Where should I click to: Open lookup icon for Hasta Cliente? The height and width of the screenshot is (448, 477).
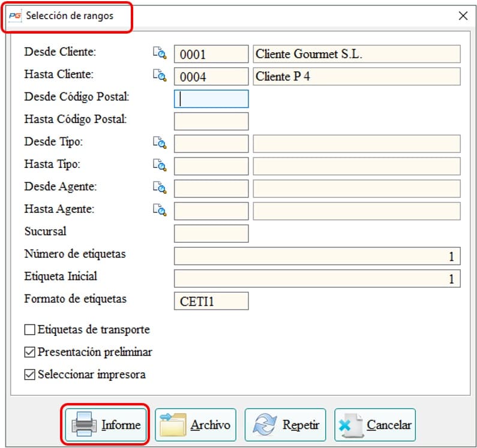[x=160, y=75]
